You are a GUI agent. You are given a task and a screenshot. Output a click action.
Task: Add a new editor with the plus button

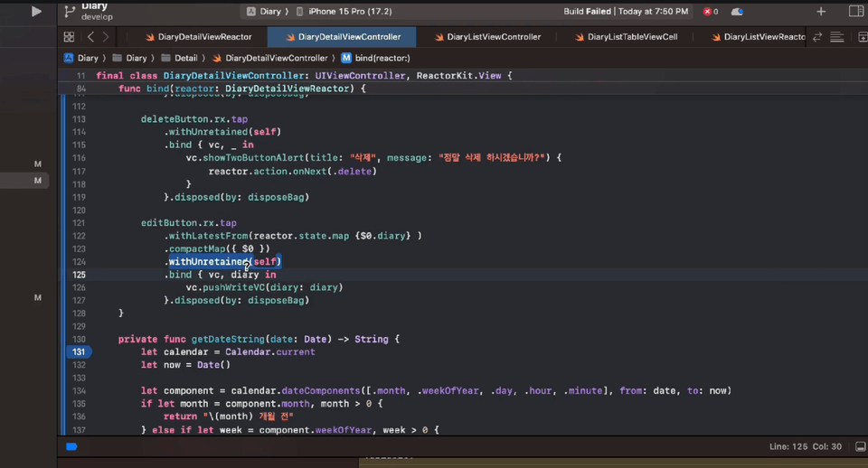coord(821,11)
